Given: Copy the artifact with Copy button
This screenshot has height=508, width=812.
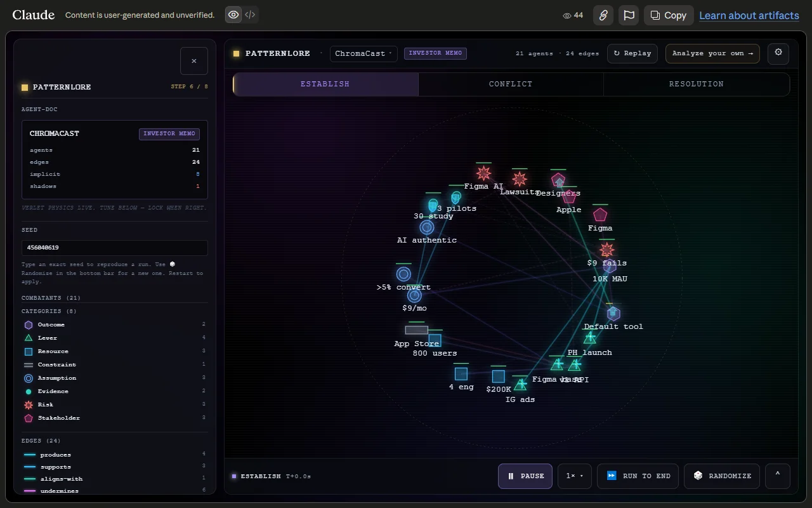Looking at the screenshot, I should tap(669, 15).
